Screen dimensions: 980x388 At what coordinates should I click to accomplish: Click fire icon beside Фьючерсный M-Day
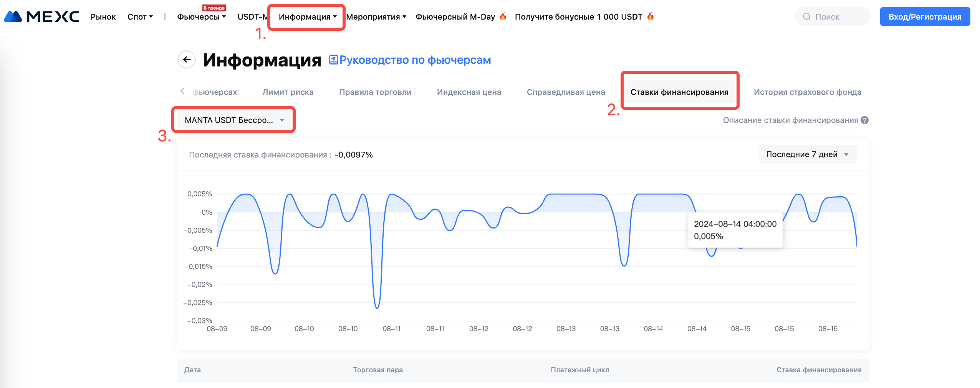pyautogui.click(x=503, y=17)
